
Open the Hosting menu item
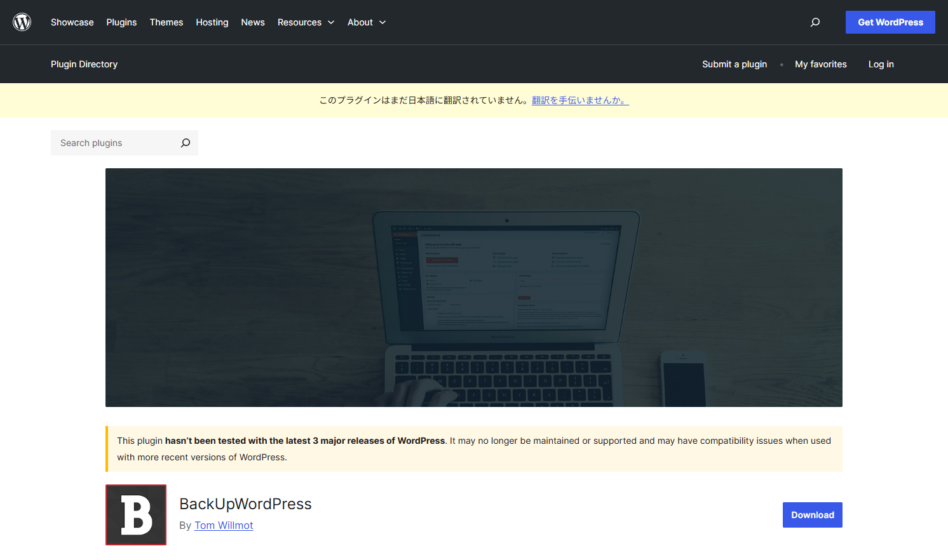[x=212, y=22]
